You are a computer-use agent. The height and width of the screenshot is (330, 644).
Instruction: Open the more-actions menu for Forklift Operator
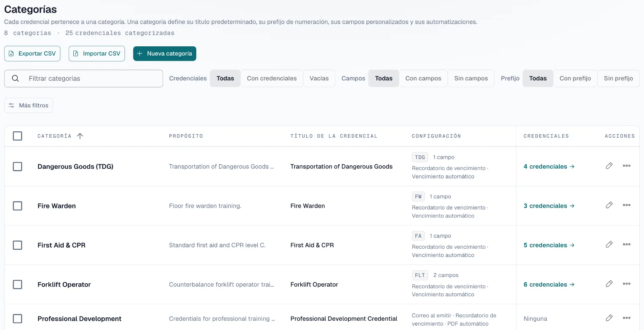click(627, 284)
